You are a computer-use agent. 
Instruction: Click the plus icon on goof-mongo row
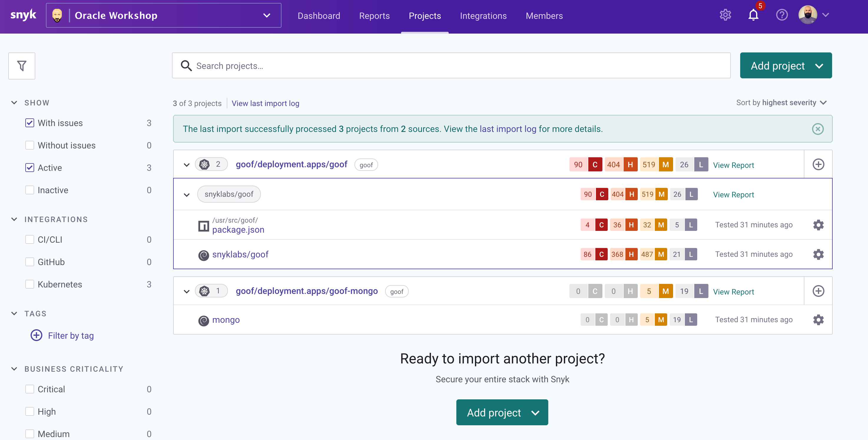click(x=818, y=291)
